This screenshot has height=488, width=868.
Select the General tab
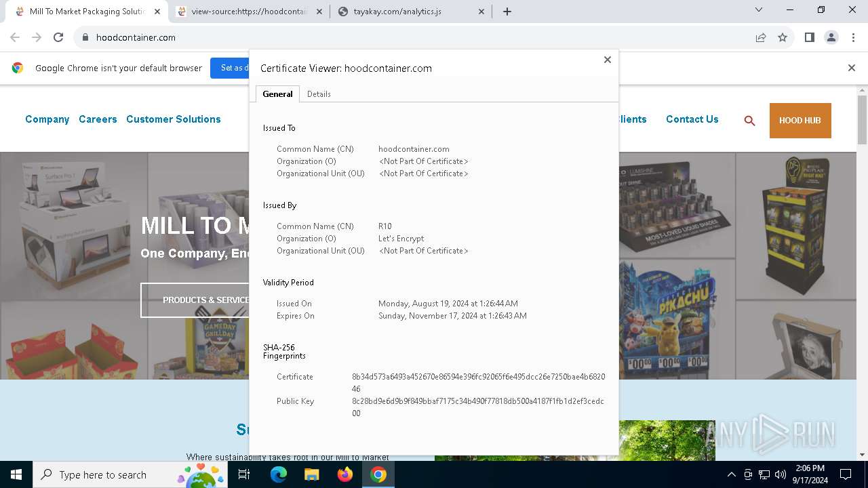[x=277, y=94]
